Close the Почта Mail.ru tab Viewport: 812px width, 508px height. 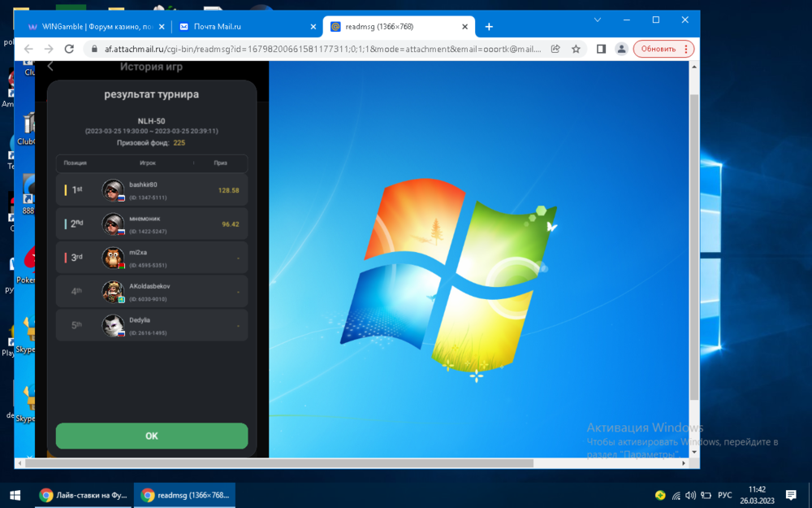pos(313,27)
